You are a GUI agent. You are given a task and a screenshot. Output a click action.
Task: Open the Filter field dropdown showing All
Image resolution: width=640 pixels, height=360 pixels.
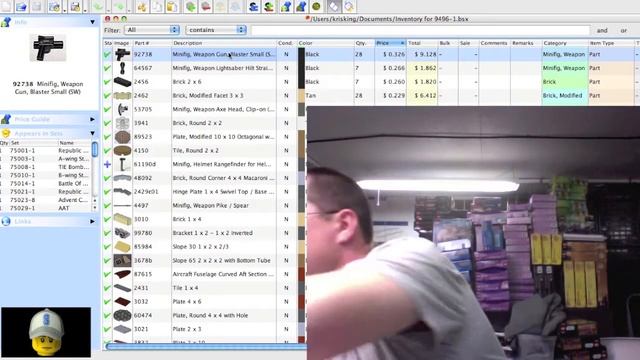[x=152, y=30]
